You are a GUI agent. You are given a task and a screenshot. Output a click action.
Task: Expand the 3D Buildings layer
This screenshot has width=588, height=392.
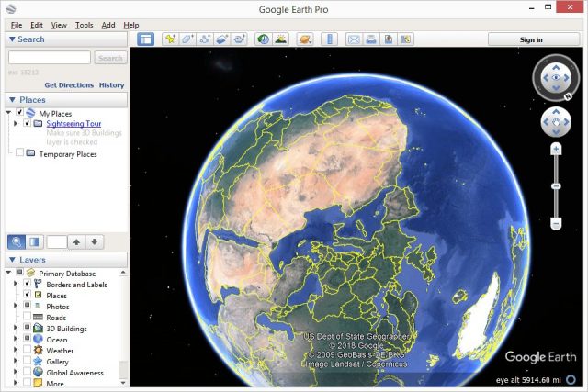16,328
